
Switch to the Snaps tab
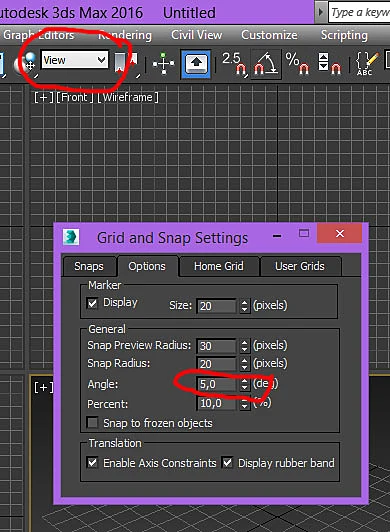click(89, 266)
